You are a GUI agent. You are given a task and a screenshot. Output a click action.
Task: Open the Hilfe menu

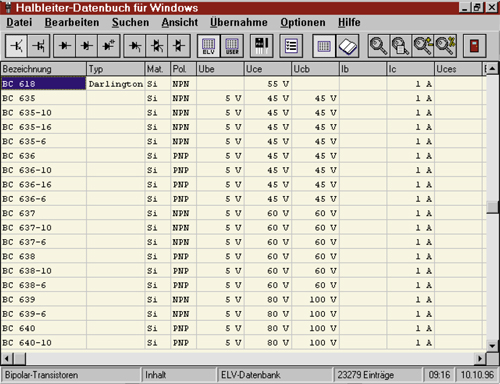(349, 22)
